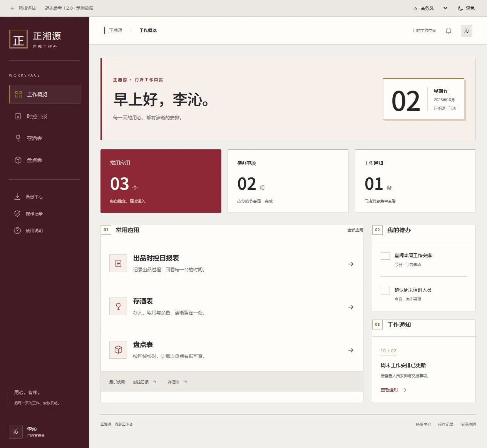Click the back arrow next to 风格评估
Screen dimensions: 487x448
pyautogui.click(x=13, y=8)
